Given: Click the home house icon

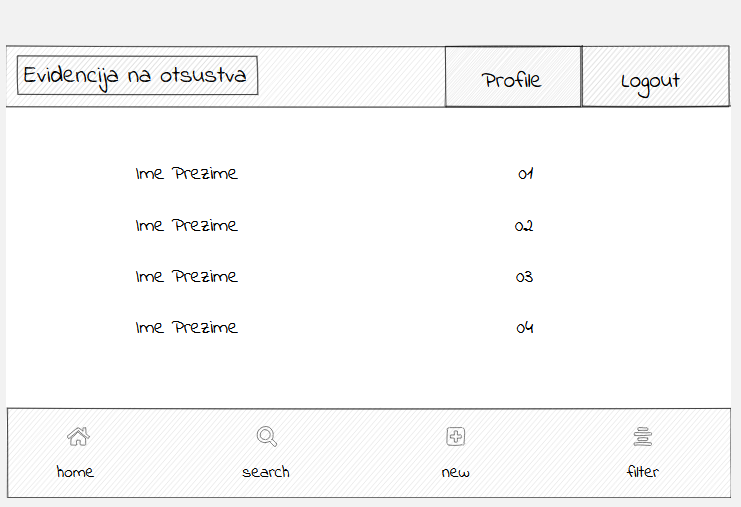Looking at the screenshot, I should click(x=77, y=436).
